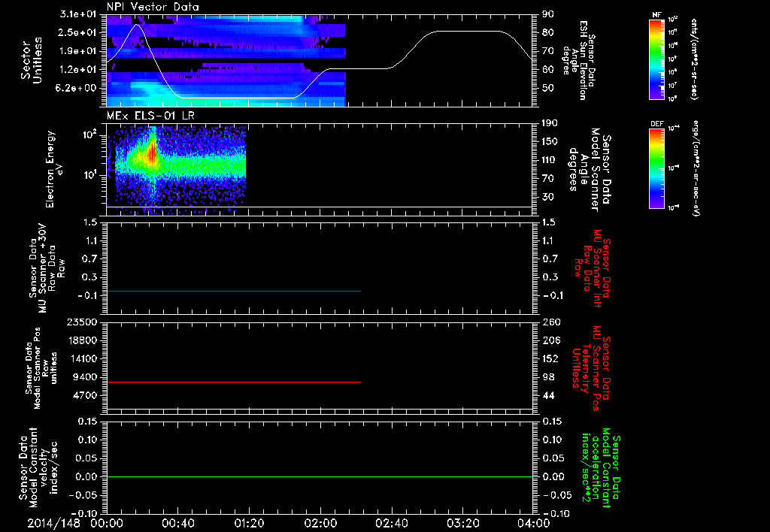Click the "1.2e+01" sector tick label
The image size is (770, 532).
coord(77,70)
